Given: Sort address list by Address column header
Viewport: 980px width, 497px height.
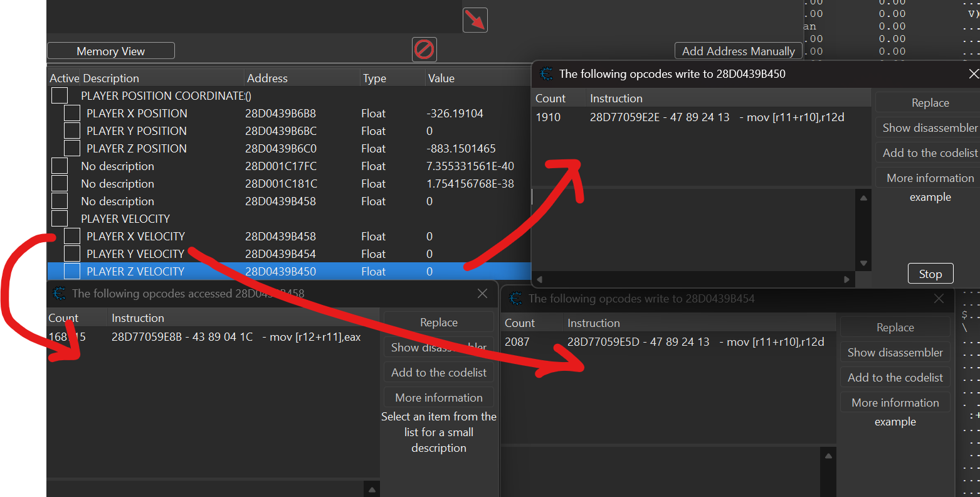Looking at the screenshot, I should (x=302, y=78).
